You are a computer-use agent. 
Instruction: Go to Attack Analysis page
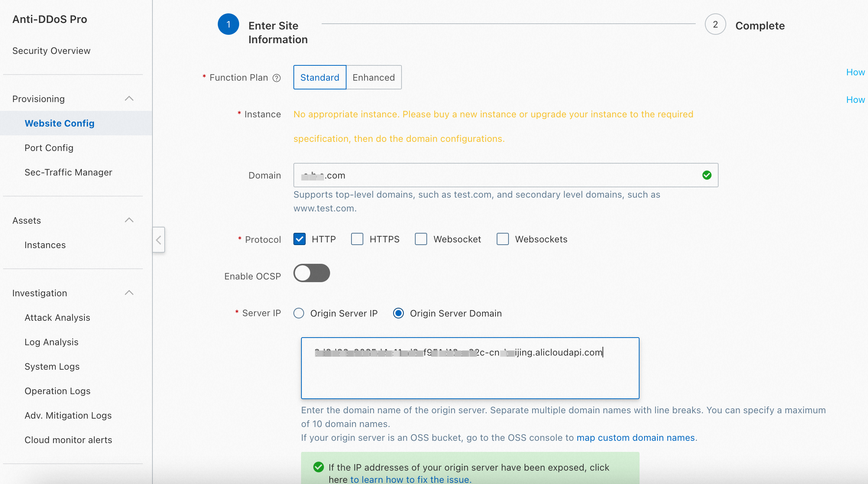(x=57, y=318)
